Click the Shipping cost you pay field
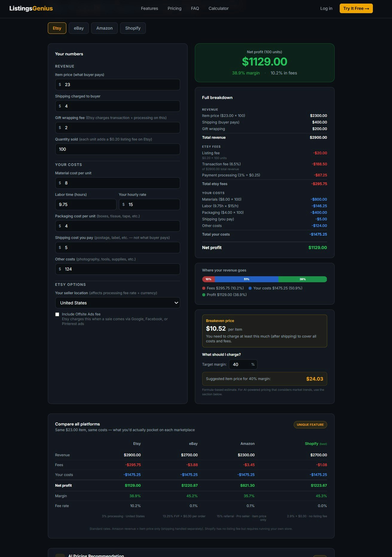Screen dimensions: 392x557 [x=117, y=248]
